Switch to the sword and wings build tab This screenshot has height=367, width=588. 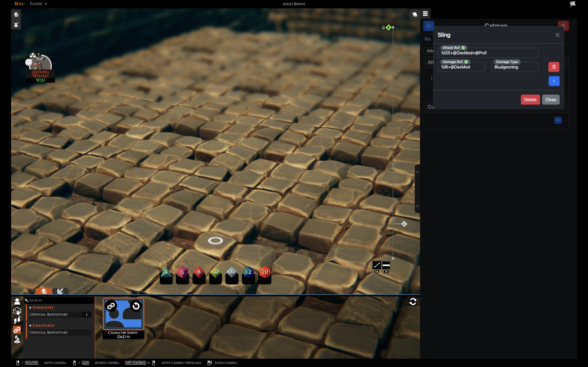60,291
